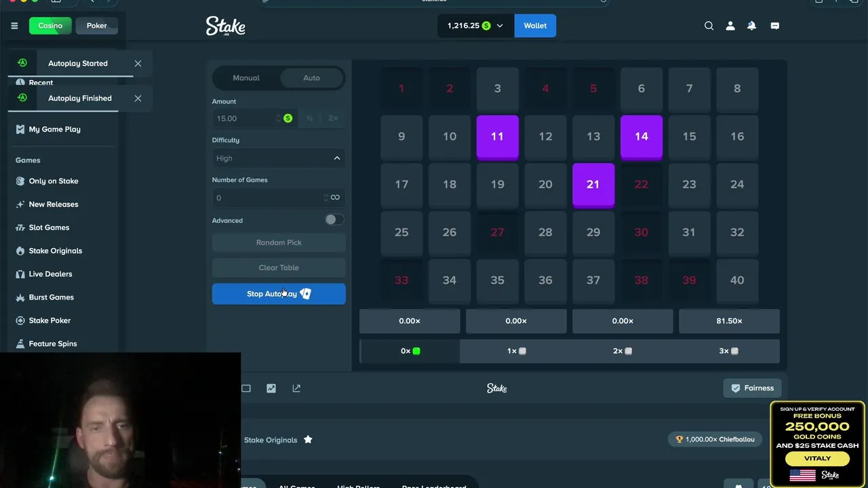Open the Fairness button

coord(753,388)
